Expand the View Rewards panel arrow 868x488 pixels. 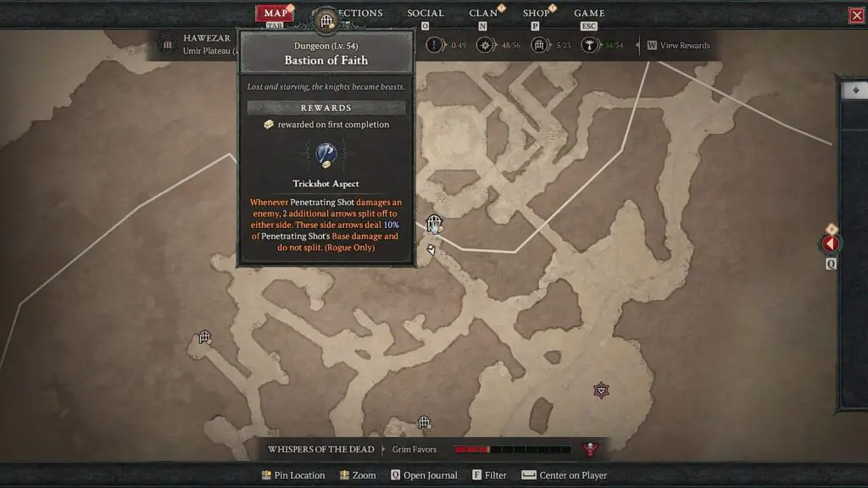pos(637,46)
